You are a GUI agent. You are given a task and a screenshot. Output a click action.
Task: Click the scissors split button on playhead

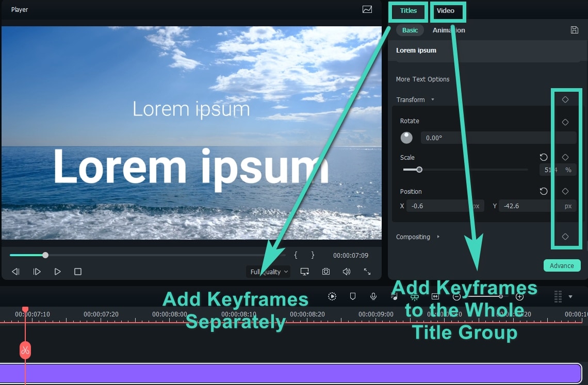coord(25,350)
